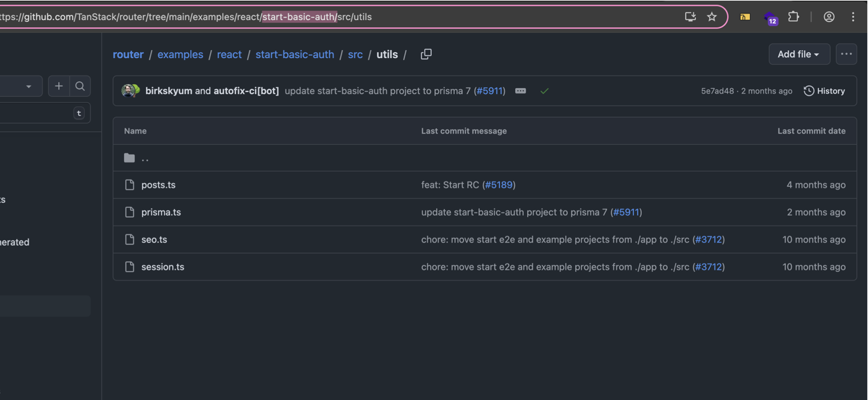
Task: Go to parent directory row (..)
Action: [145, 158]
